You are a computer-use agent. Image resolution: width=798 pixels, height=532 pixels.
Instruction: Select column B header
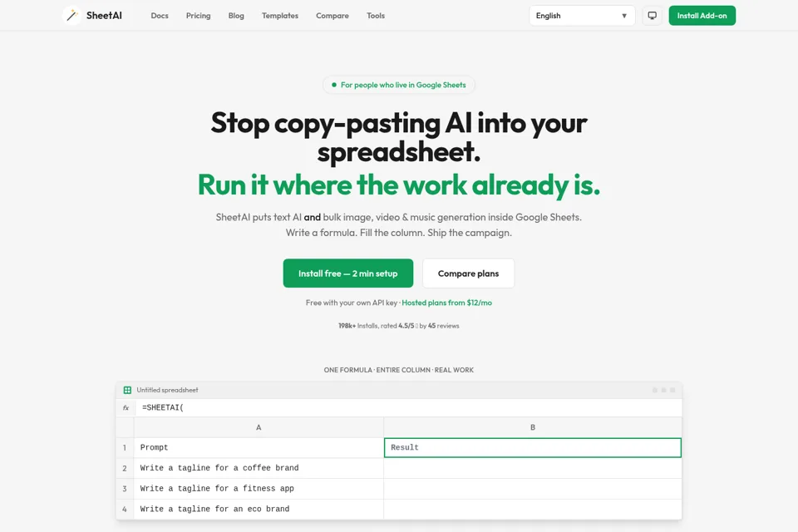click(532, 427)
